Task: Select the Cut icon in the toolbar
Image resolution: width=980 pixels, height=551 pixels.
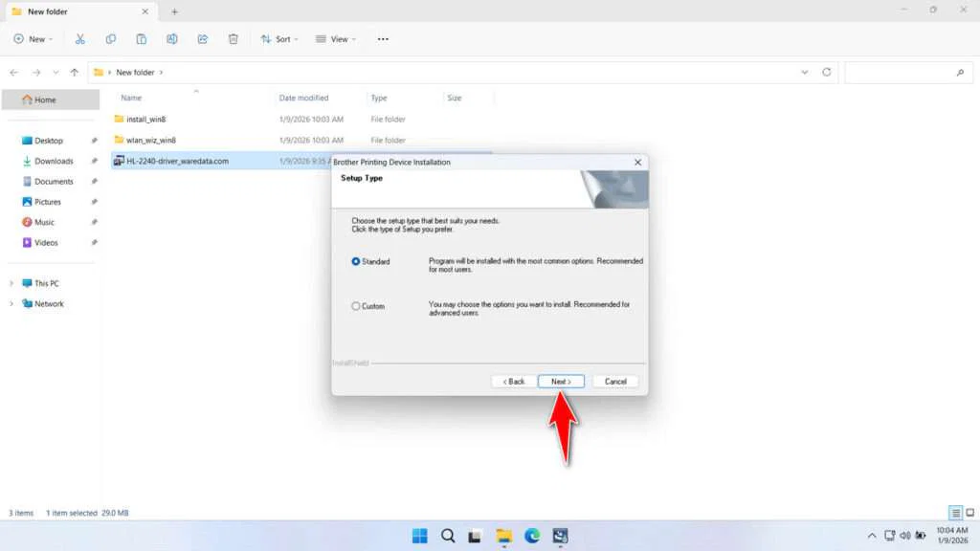Action: pos(80,38)
